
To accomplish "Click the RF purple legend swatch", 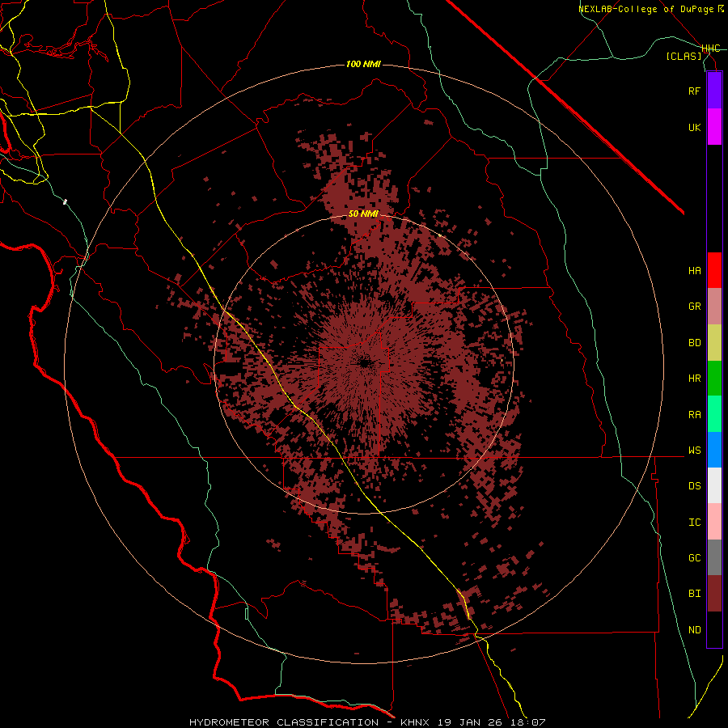I will point(714,91).
